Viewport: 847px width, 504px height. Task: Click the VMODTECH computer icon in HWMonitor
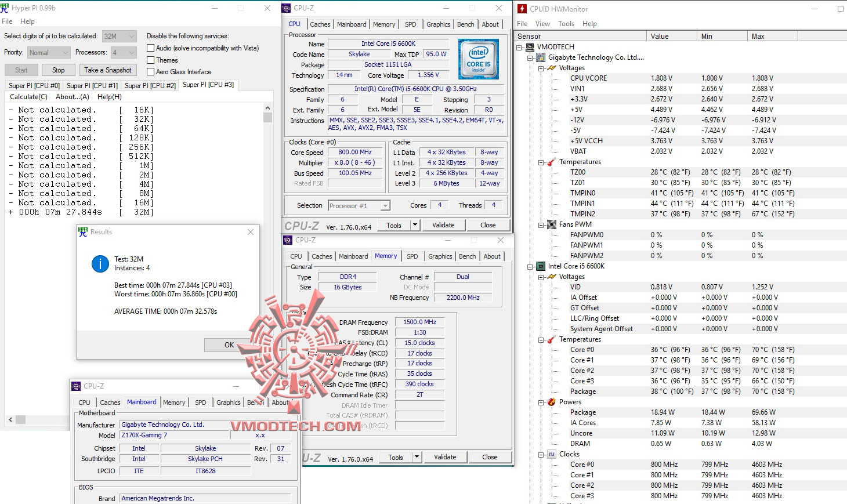tap(530, 47)
